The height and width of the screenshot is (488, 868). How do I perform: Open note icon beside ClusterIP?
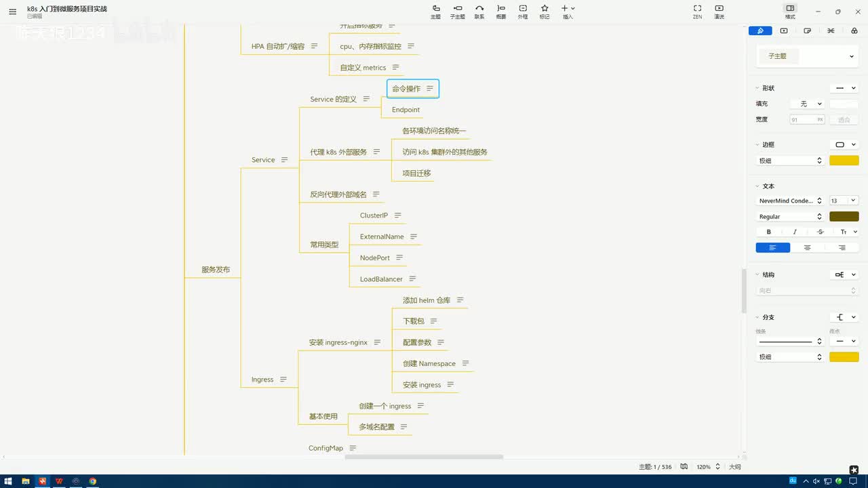tap(398, 216)
